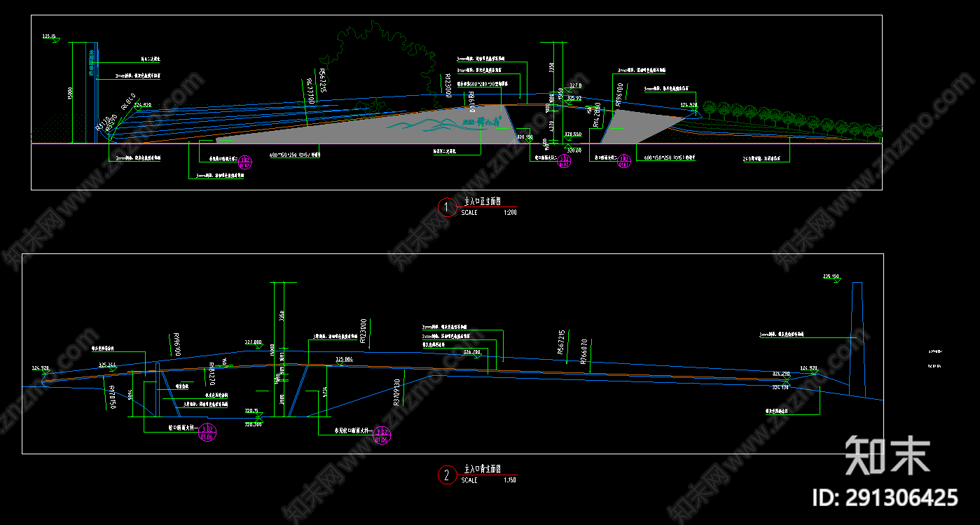Pick the R567215 label in back elevation
The height and width of the screenshot is (525, 980).
pos(560,342)
